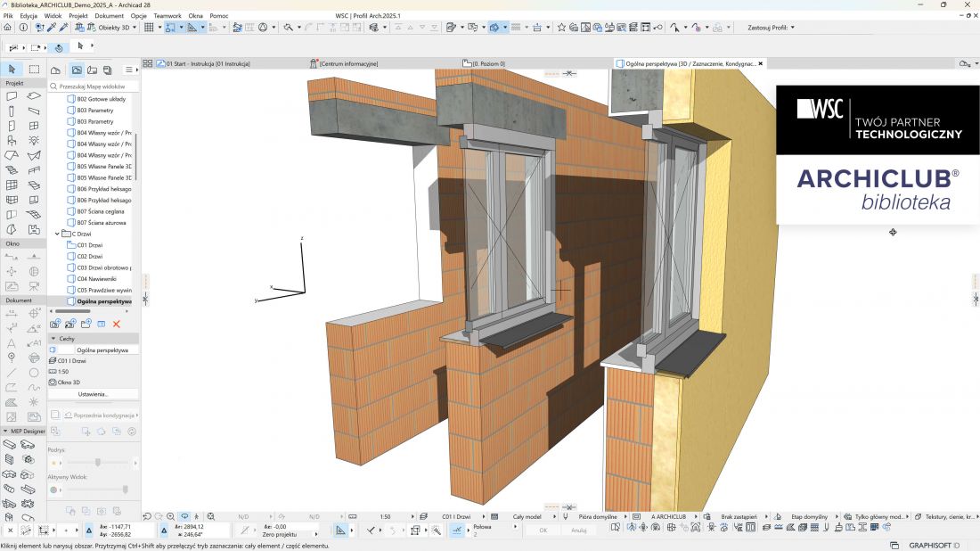This screenshot has width=980, height=551.
Task: Close the Ogólna perspektywa 3D tab
Action: (x=761, y=64)
